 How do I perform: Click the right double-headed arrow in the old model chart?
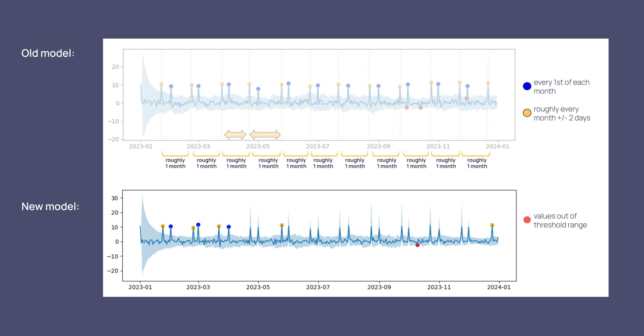pos(265,135)
